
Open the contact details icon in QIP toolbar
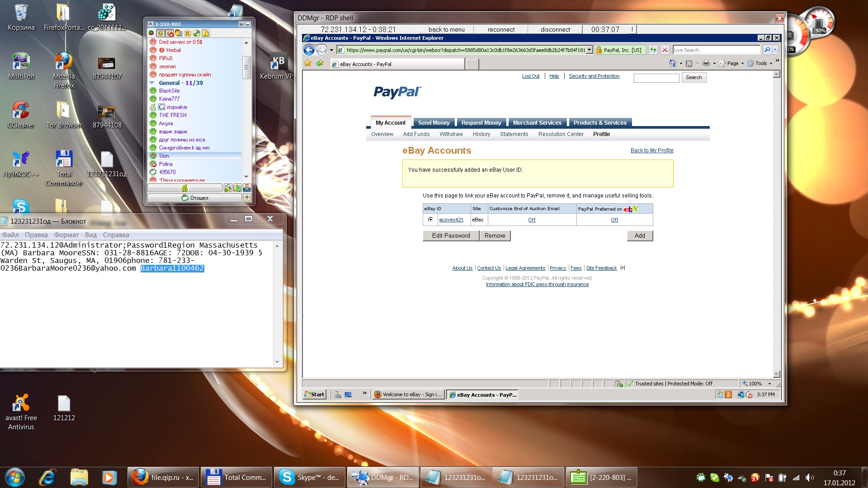coord(179,33)
